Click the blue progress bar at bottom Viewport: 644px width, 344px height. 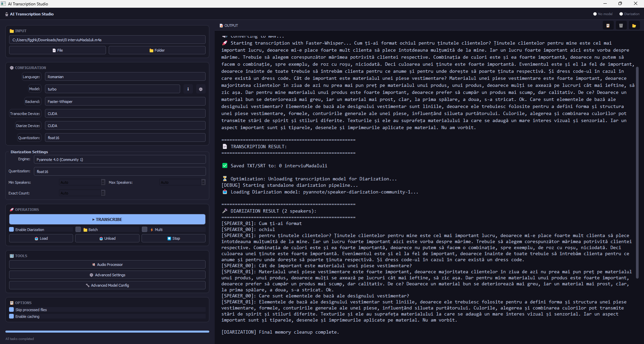point(107,331)
